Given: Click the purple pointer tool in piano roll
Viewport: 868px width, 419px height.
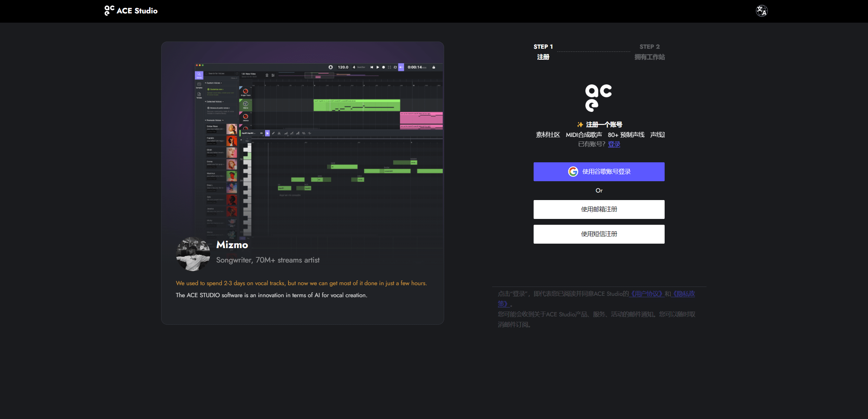Looking at the screenshot, I should [267, 133].
